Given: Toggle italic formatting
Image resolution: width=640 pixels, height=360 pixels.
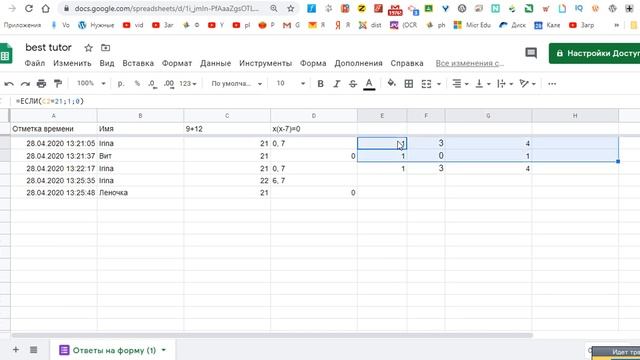Looking at the screenshot, I should (336, 84).
